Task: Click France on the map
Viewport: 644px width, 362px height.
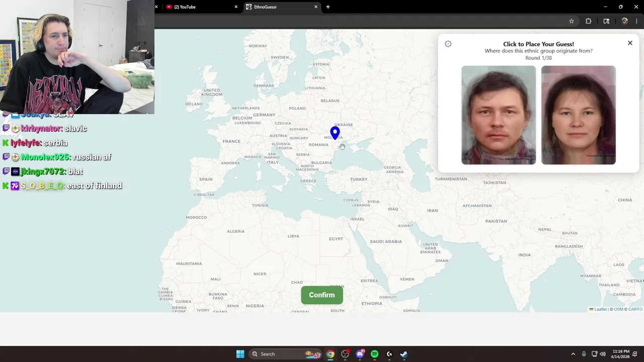Action: pos(231,141)
